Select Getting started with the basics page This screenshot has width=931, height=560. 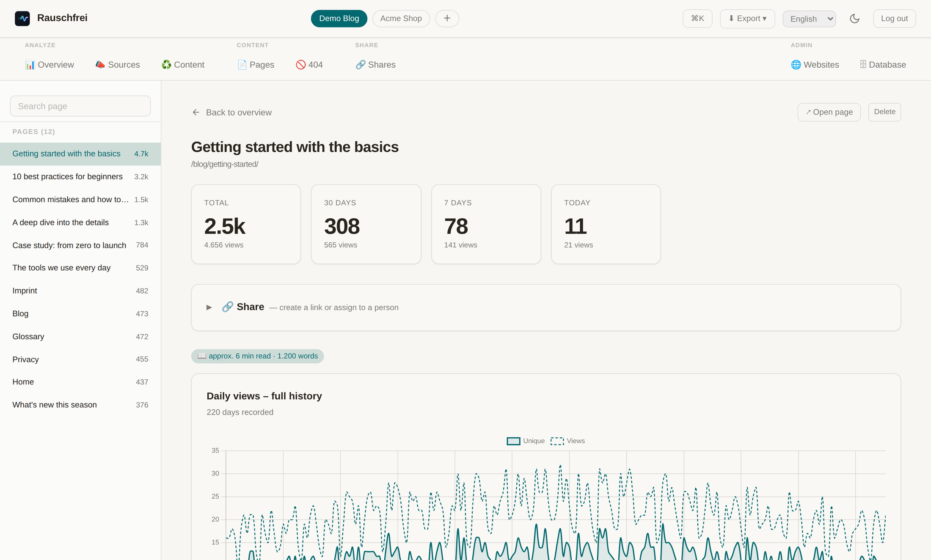pos(80,154)
